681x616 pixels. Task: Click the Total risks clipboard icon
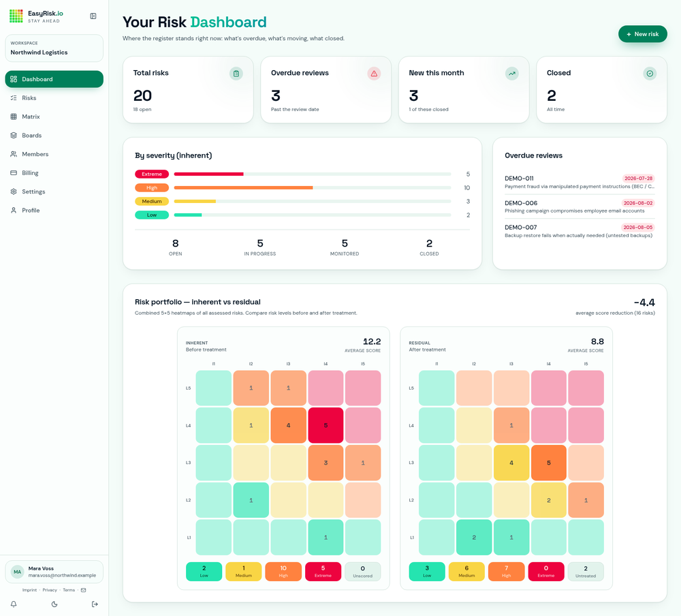236,74
